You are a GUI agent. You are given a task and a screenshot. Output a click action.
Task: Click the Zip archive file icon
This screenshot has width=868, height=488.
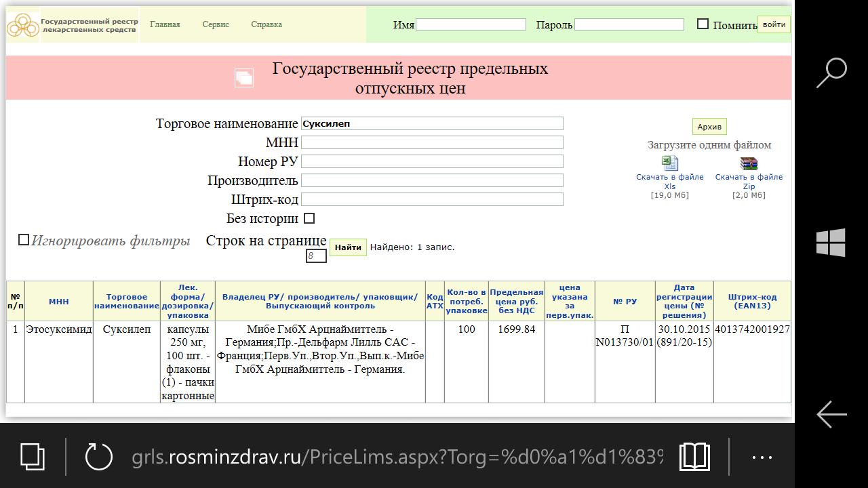749,163
